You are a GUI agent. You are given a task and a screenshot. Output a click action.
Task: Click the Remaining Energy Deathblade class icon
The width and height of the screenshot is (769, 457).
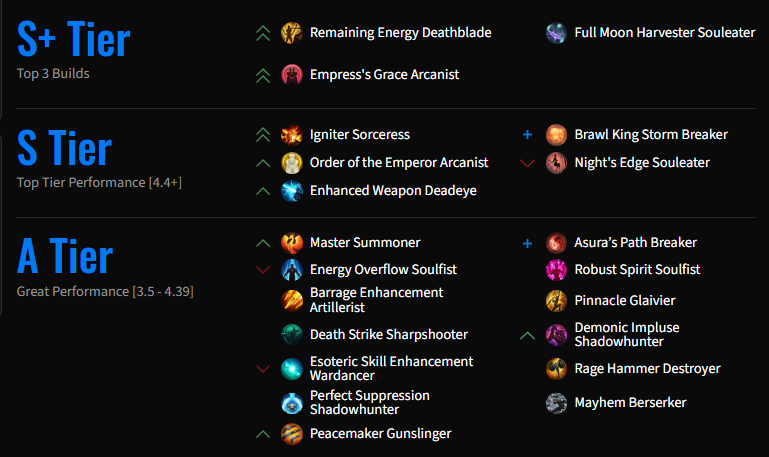pos(291,33)
